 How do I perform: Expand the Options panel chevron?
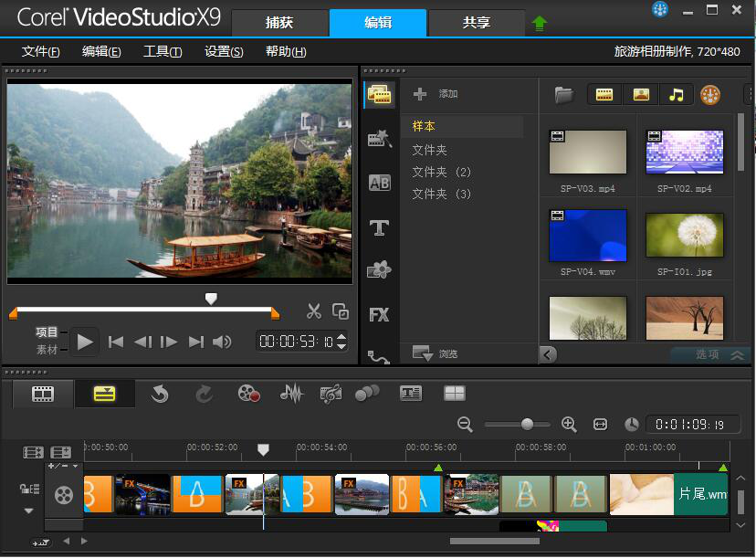point(737,355)
